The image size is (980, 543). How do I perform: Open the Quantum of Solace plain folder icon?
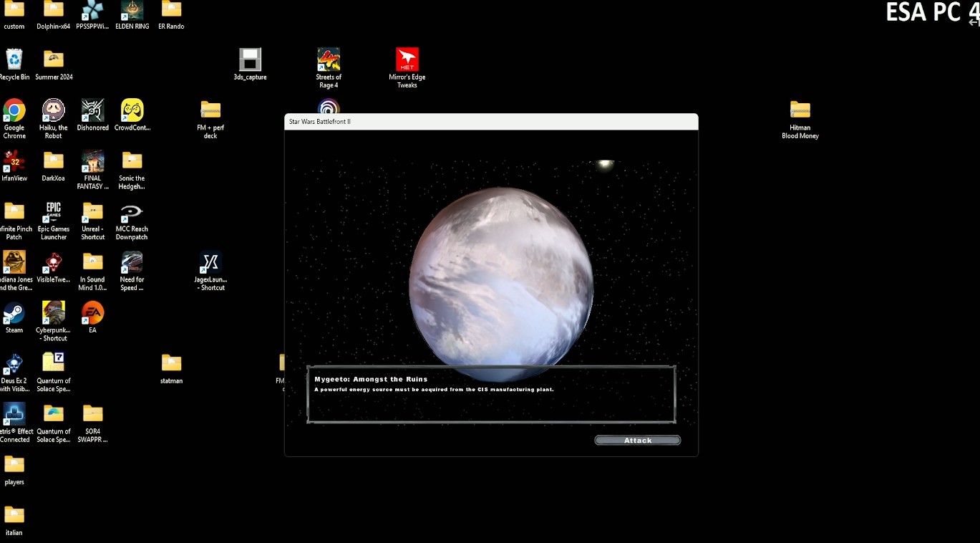coord(54,413)
